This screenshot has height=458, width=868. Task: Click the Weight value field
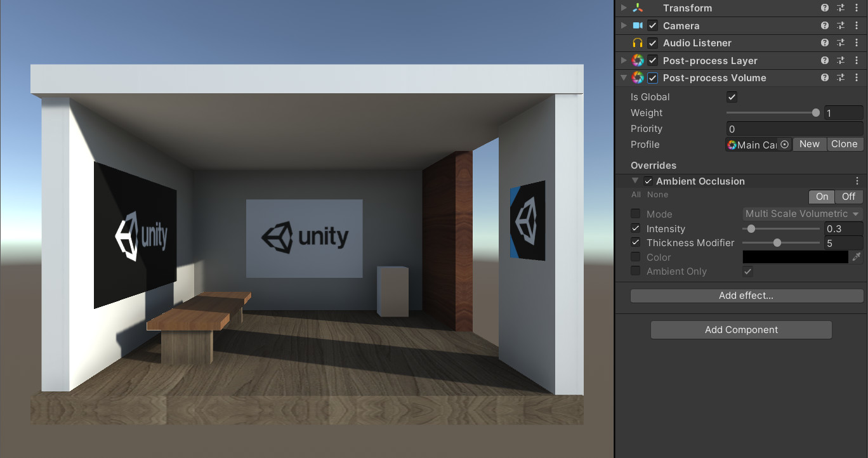[x=843, y=113]
